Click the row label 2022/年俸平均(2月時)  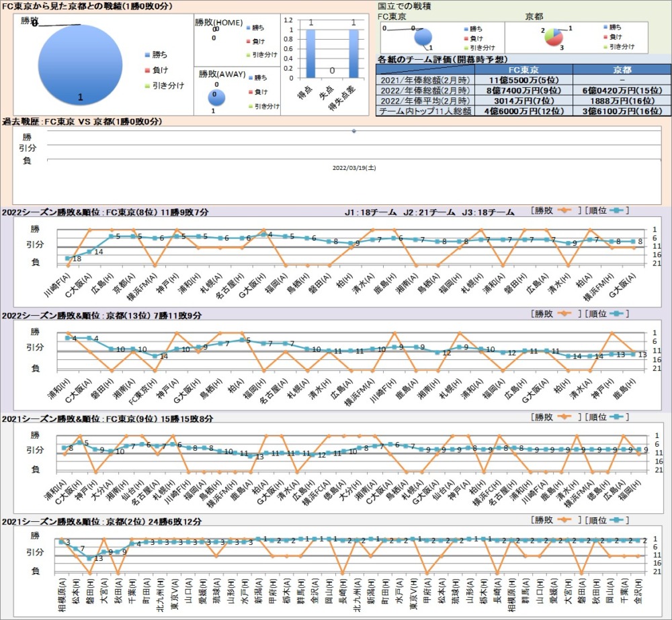[x=425, y=100]
